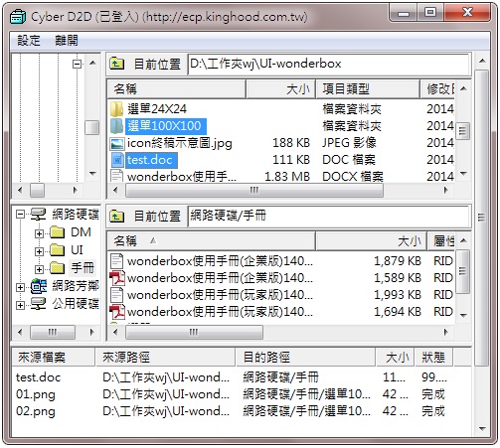Select the remote file sized 1,694 KB
The height and width of the screenshot is (448, 500).
(281, 312)
